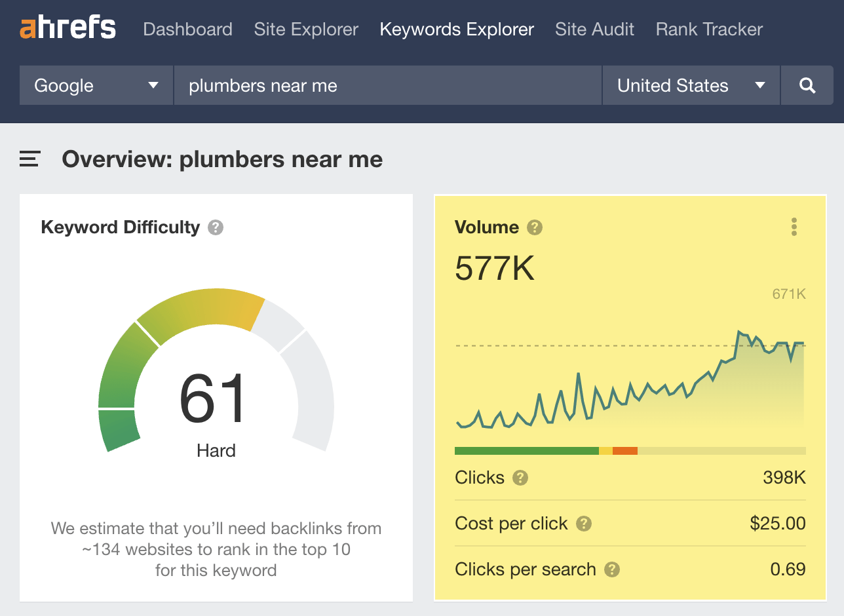The width and height of the screenshot is (844, 616).
Task: Open the Google search engine dropdown
Action: click(x=95, y=85)
